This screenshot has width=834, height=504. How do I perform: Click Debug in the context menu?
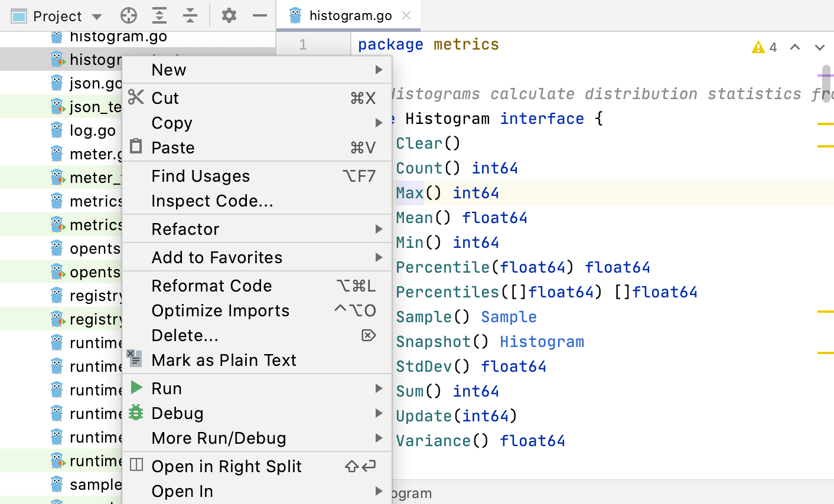177,413
